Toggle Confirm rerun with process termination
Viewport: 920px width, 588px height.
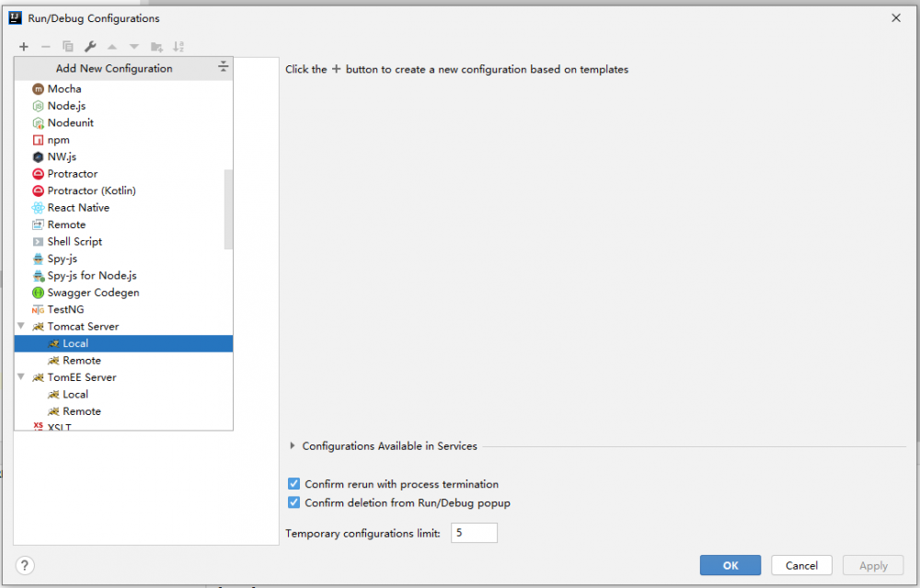point(294,484)
